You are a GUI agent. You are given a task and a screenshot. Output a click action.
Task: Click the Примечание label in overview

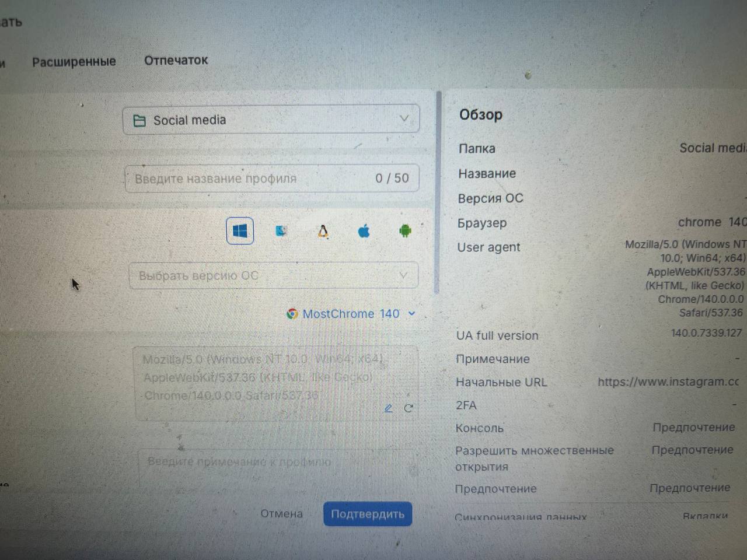tap(493, 359)
